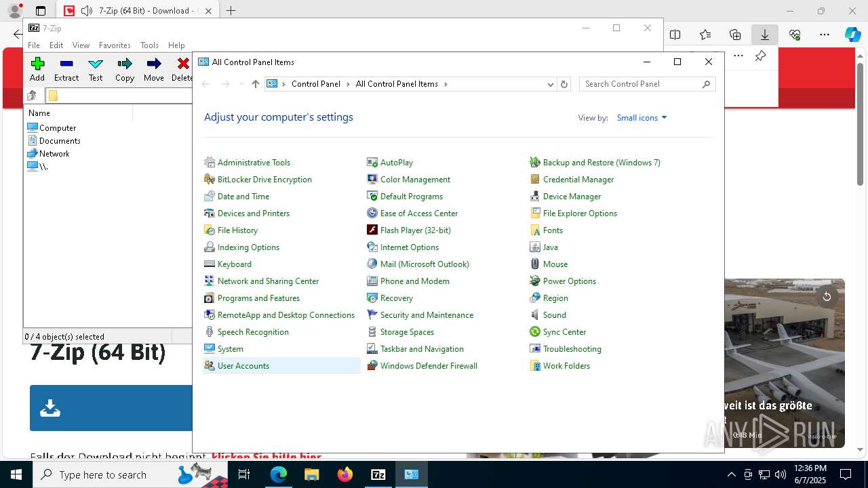The height and width of the screenshot is (488, 868).
Task: Replay the video thumbnail on webpage
Action: click(x=827, y=297)
